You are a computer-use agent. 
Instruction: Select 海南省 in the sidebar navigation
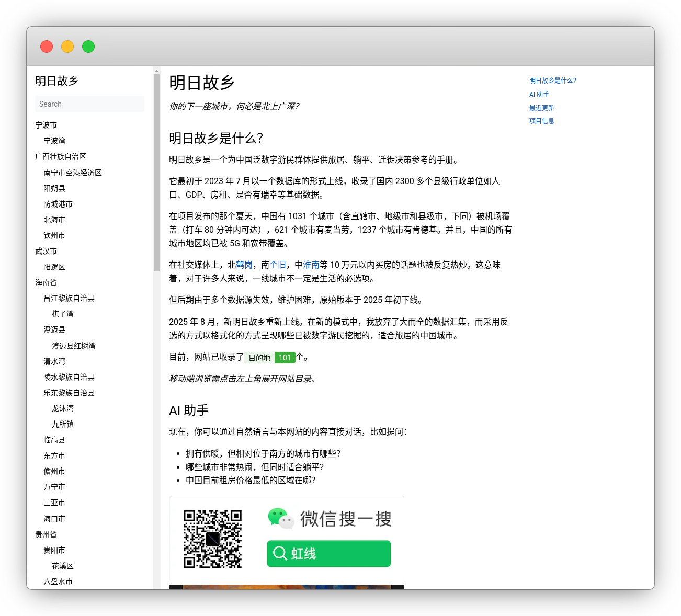[x=46, y=282]
